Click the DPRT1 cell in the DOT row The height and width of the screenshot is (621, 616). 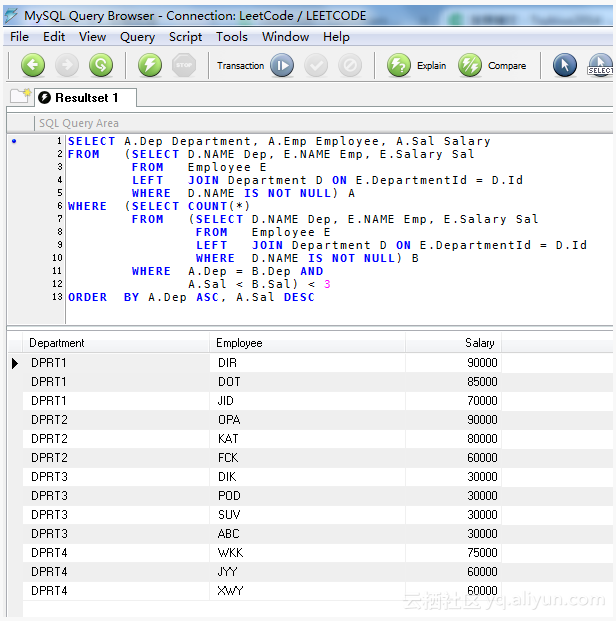coord(116,382)
